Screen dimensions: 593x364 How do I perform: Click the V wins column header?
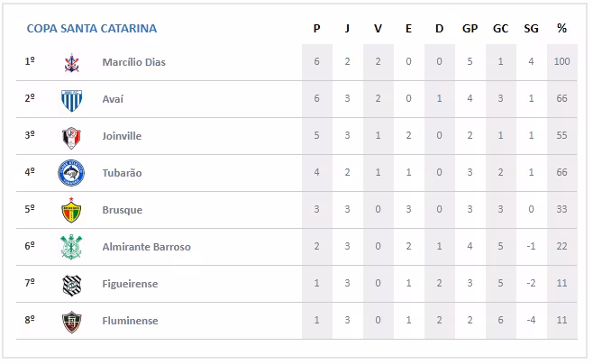378,29
